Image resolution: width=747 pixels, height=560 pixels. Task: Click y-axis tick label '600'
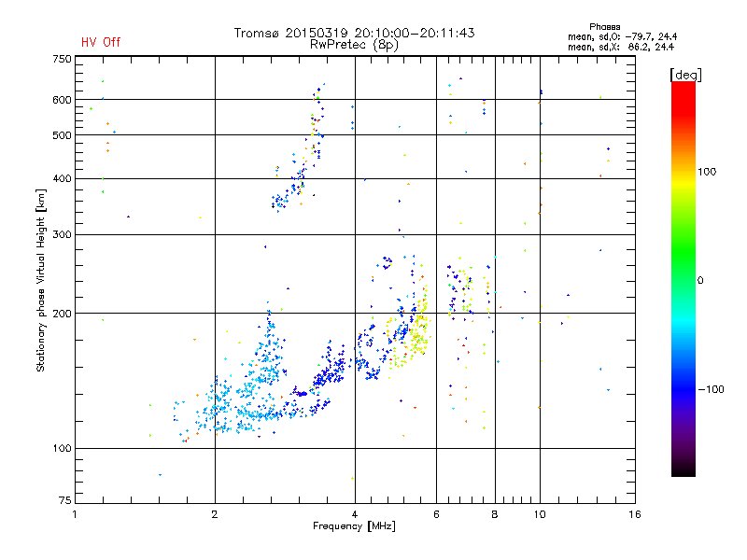click(62, 100)
